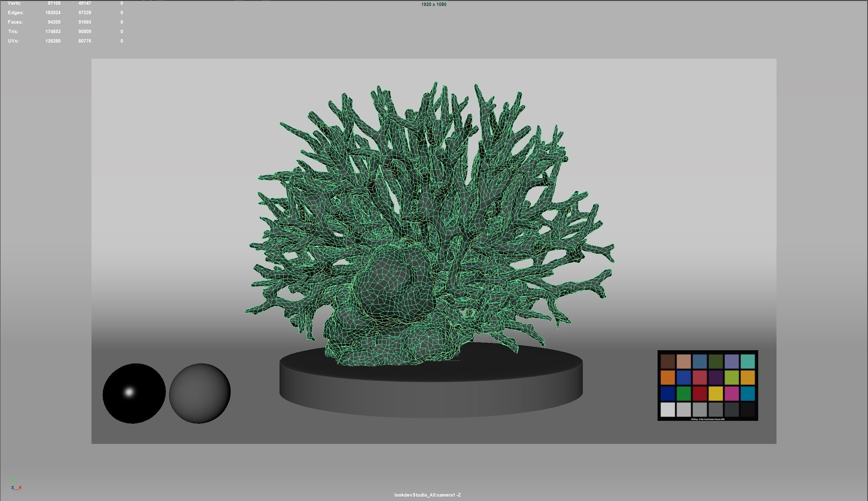Click the zero value in the UVs row

tap(122, 41)
